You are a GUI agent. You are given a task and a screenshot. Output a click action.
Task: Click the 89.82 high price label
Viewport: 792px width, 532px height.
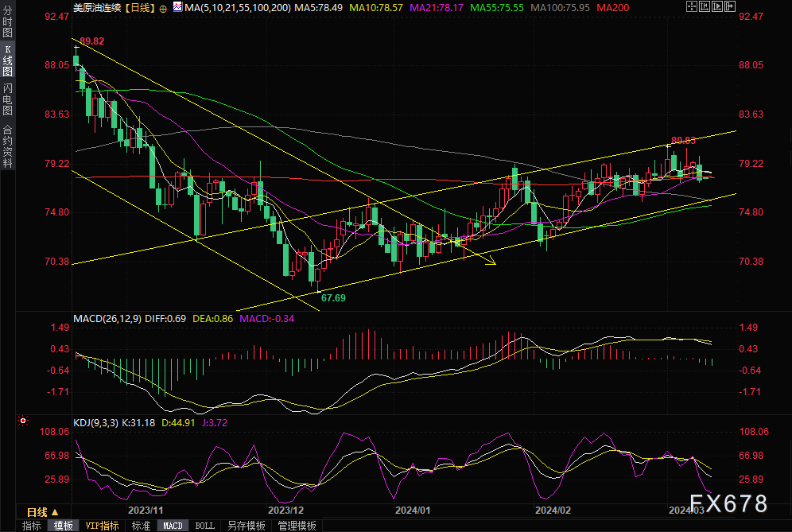(x=92, y=41)
